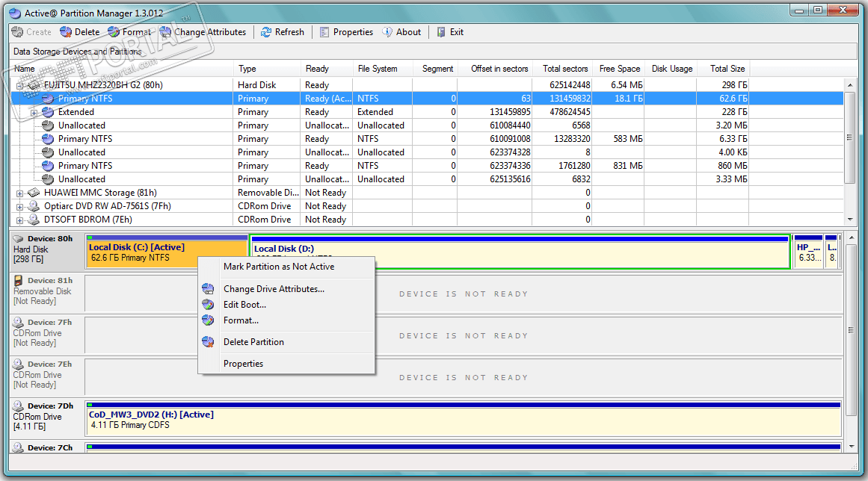This screenshot has height=481, width=868.
Task: Click the device map scroll up arrow
Action: point(852,238)
